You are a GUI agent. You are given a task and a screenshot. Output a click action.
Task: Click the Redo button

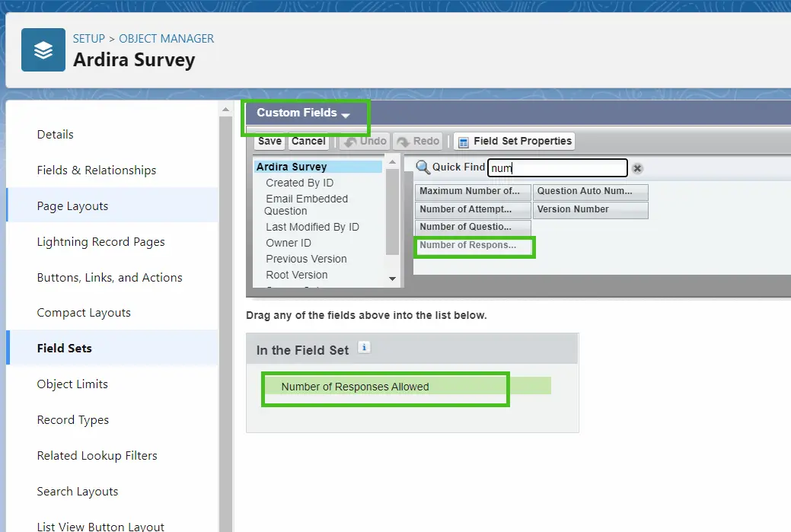pyautogui.click(x=418, y=142)
